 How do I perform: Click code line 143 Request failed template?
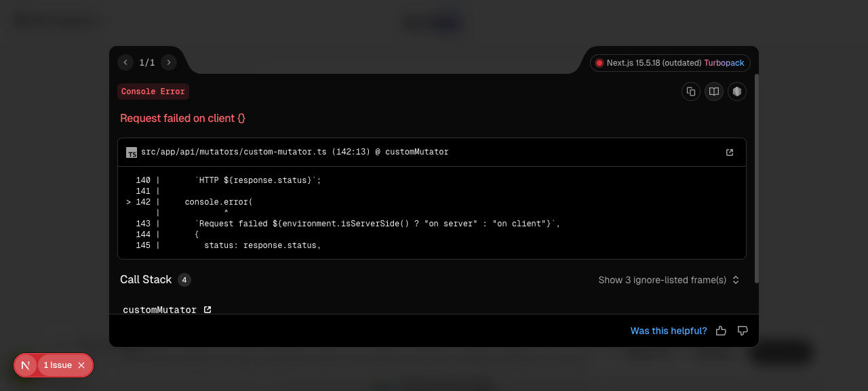pyautogui.click(x=378, y=224)
